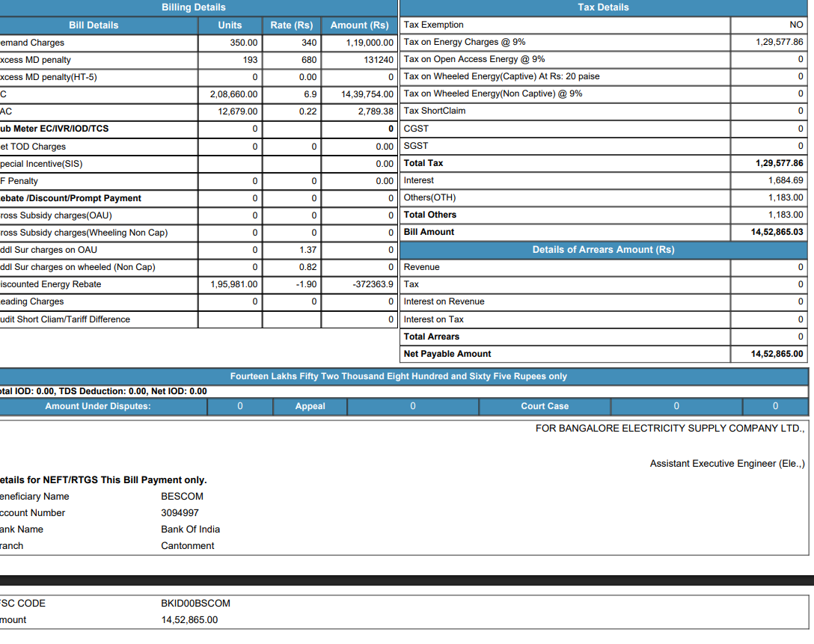This screenshot has width=814, height=644.
Task: Click the Billing Details header
Action: tap(194, 7)
